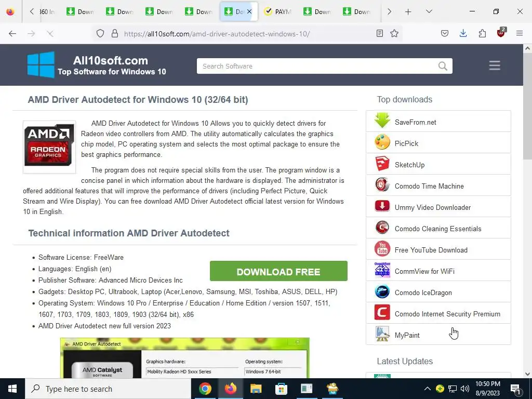Open the Firefox downloads panel

tap(463, 33)
